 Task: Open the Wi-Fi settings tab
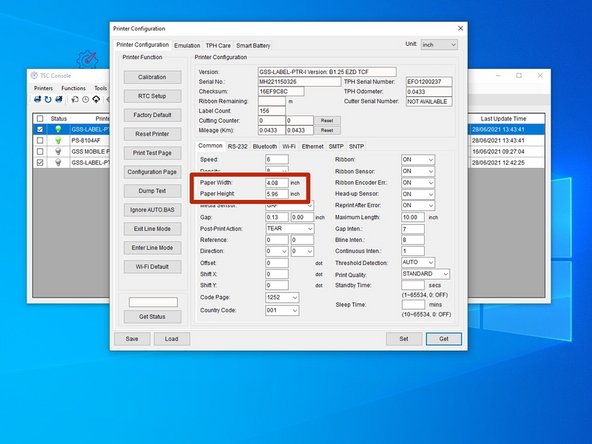[x=289, y=146]
